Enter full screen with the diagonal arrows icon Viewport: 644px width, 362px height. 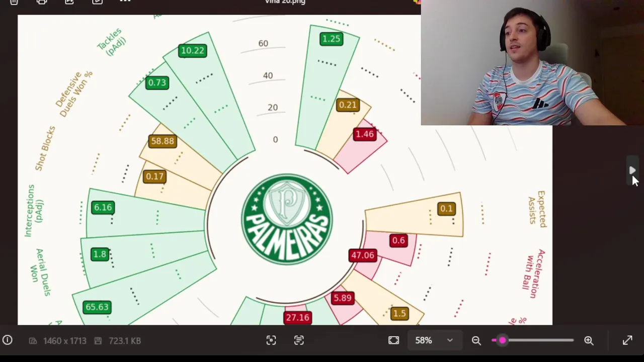click(627, 340)
